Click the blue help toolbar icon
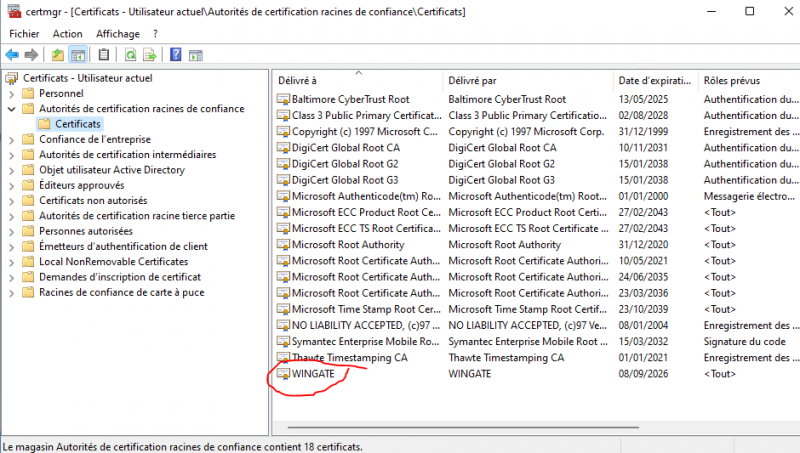This screenshot has height=453, width=800. tap(176, 54)
